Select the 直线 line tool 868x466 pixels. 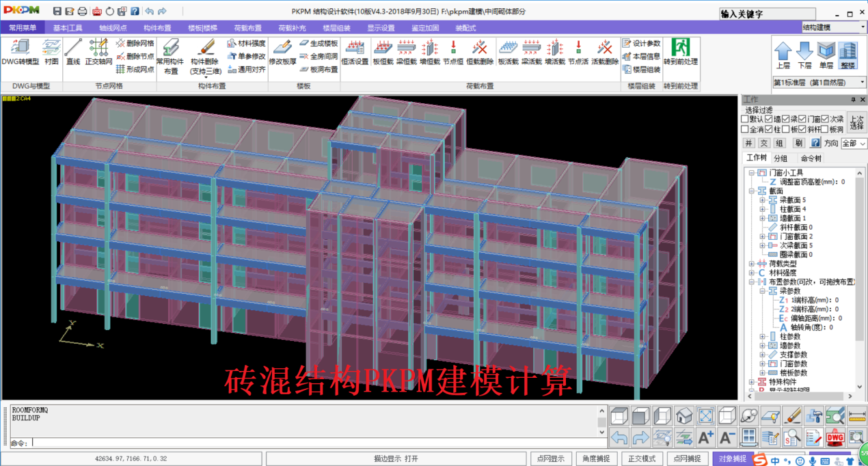[x=73, y=52]
